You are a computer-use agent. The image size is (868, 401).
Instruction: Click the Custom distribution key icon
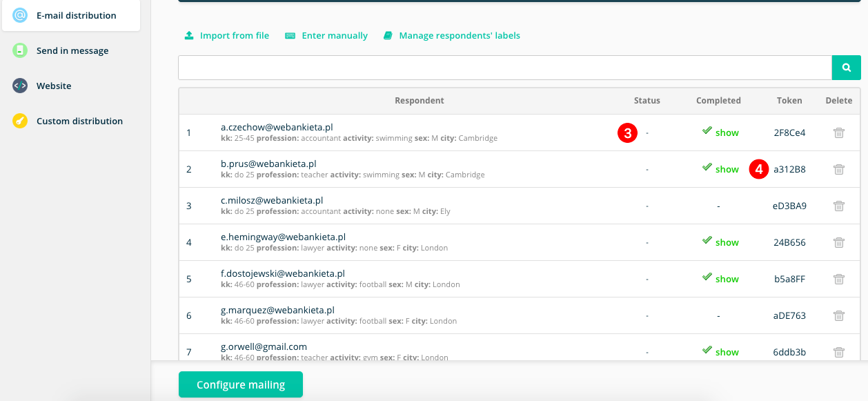coord(20,121)
